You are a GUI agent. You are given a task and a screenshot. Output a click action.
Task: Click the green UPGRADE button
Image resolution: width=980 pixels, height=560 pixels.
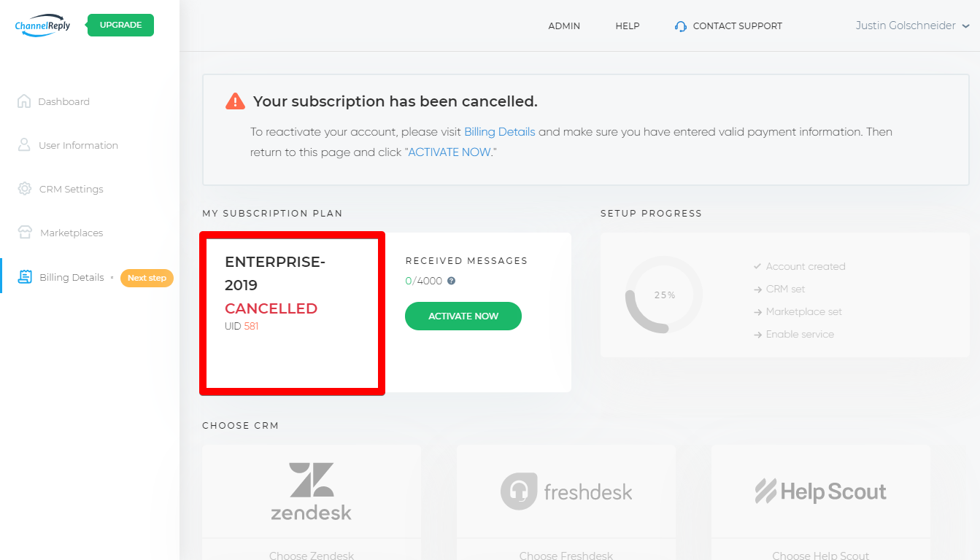(120, 25)
